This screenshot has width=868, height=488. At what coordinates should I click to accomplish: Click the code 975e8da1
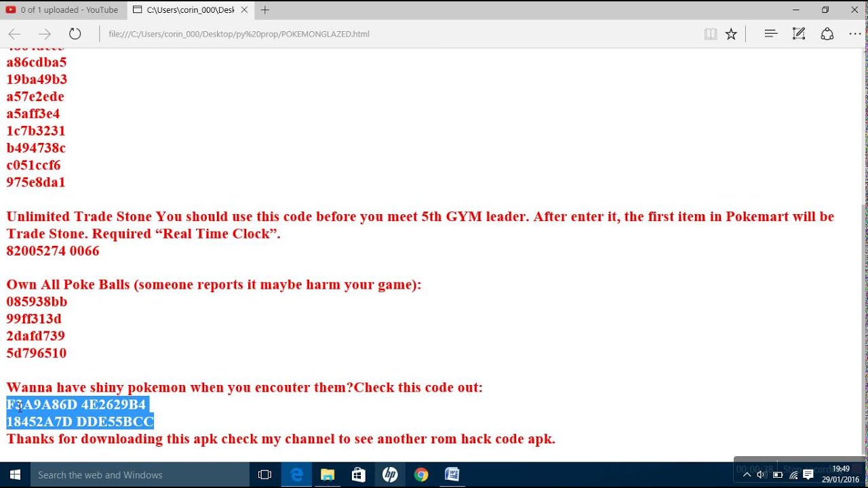[x=36, y=182]
